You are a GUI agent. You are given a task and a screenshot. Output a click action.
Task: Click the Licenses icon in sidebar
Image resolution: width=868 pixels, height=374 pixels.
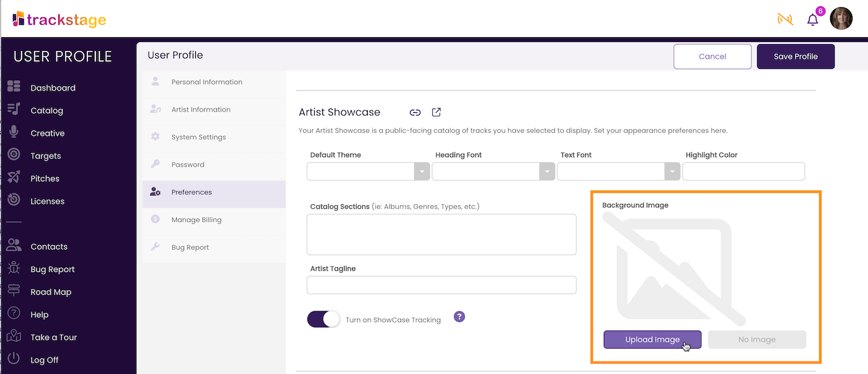[x=14, y=200]
